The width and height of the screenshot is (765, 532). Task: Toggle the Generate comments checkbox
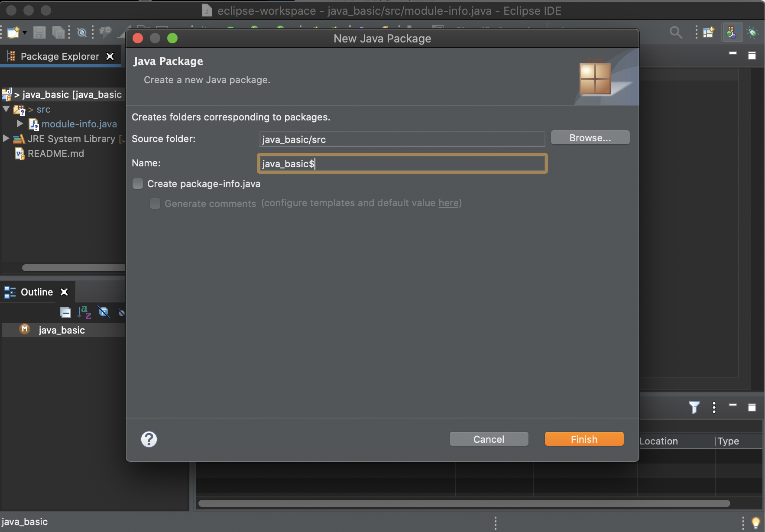point(155,203)
